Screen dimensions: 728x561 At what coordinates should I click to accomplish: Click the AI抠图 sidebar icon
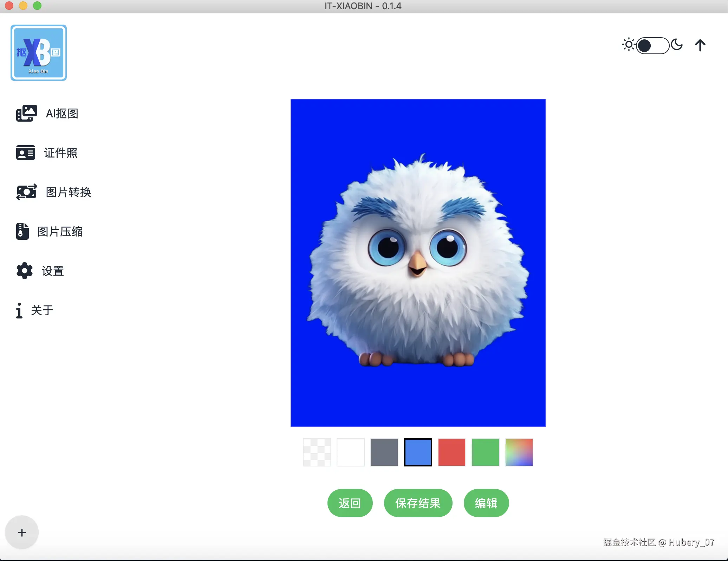(x=26, y=113)
